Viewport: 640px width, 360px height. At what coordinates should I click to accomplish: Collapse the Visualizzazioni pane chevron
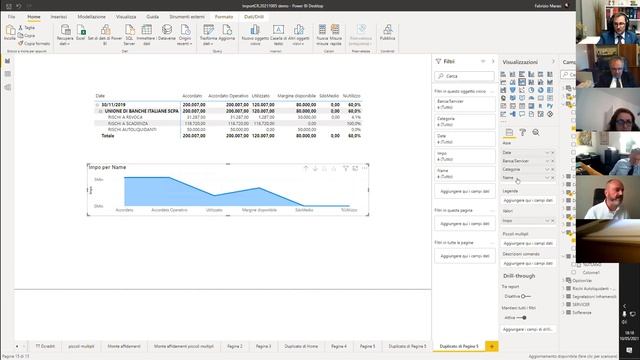point(553,62)
